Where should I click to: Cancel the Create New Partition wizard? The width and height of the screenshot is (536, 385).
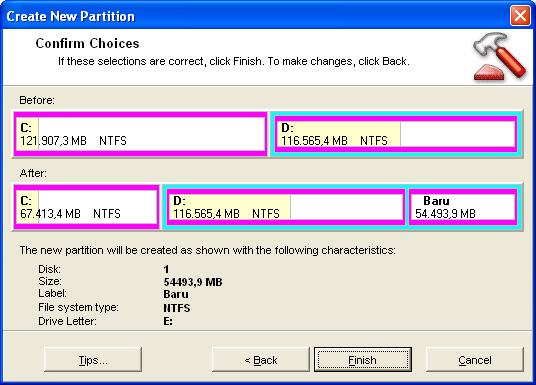coord(475,360)
